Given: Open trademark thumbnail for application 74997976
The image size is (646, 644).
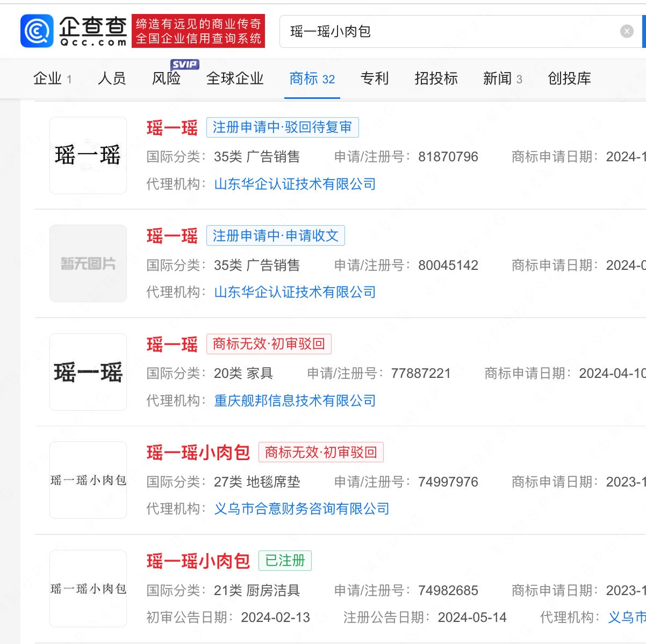Looking at the screenshot, I should (x=88, y=480).
